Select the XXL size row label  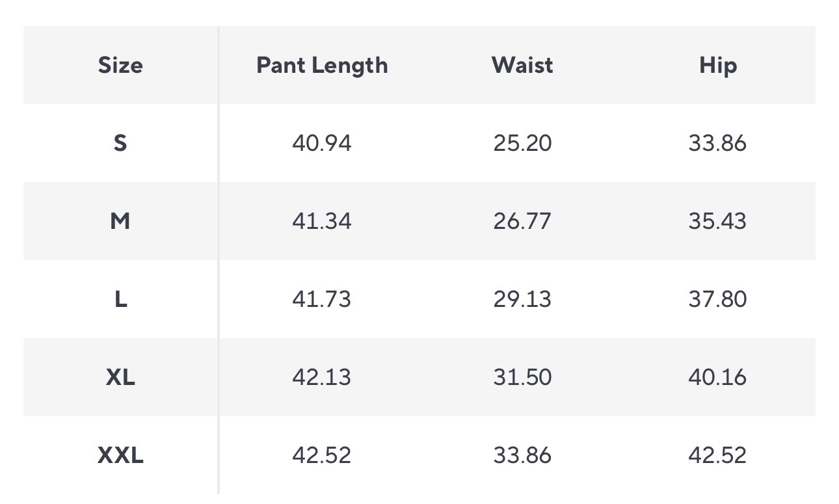coord(120,455)
